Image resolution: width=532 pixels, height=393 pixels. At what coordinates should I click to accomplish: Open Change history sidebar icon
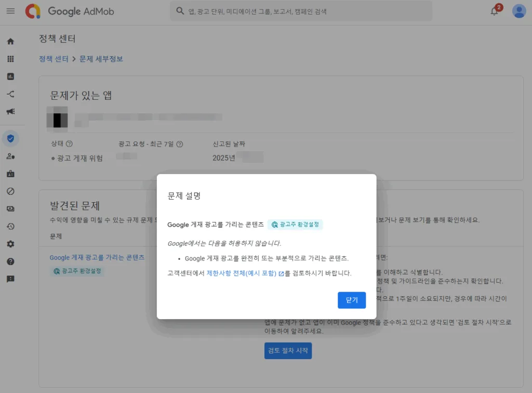(10, 226)
